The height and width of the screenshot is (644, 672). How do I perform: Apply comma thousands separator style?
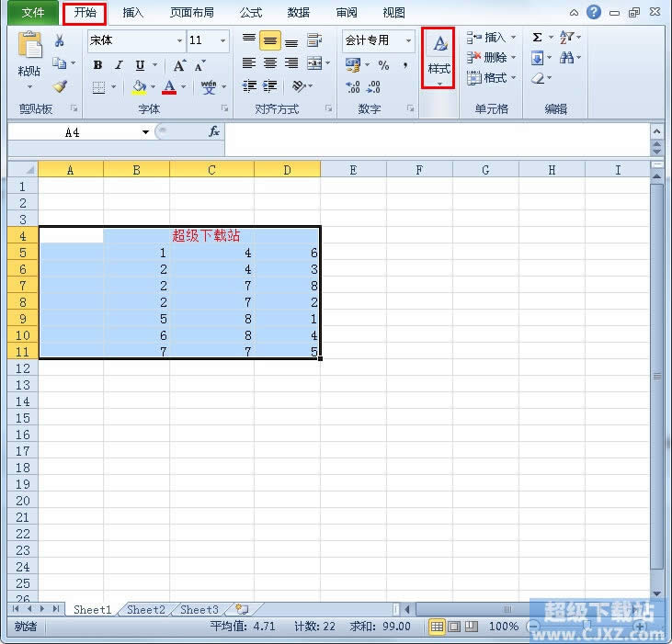[405, 65]
